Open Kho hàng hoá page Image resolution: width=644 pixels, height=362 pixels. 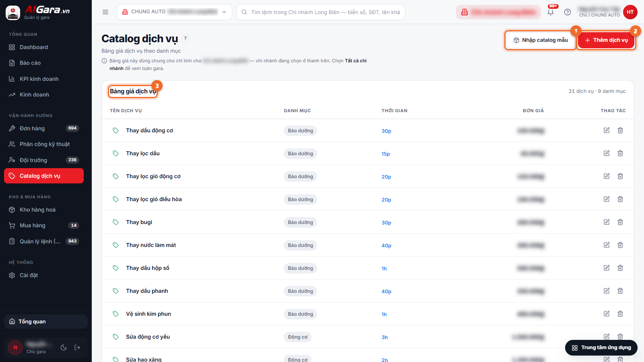tap(44, 210)
